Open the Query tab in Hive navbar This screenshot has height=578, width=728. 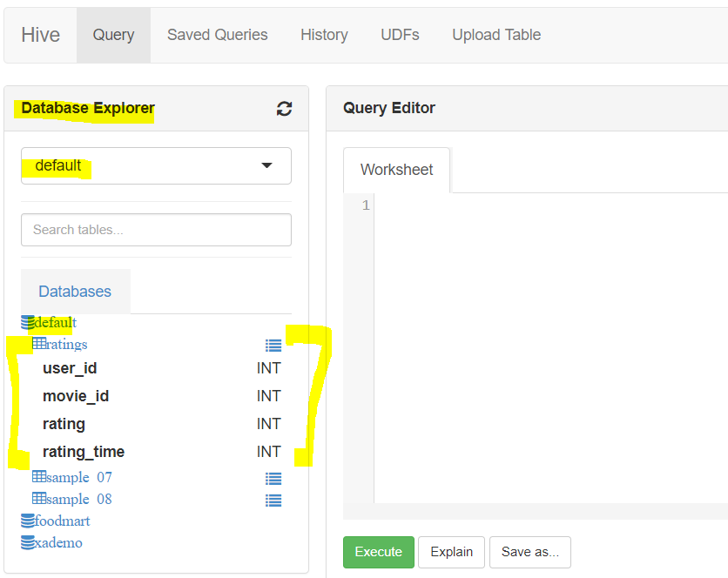(113, 35)
